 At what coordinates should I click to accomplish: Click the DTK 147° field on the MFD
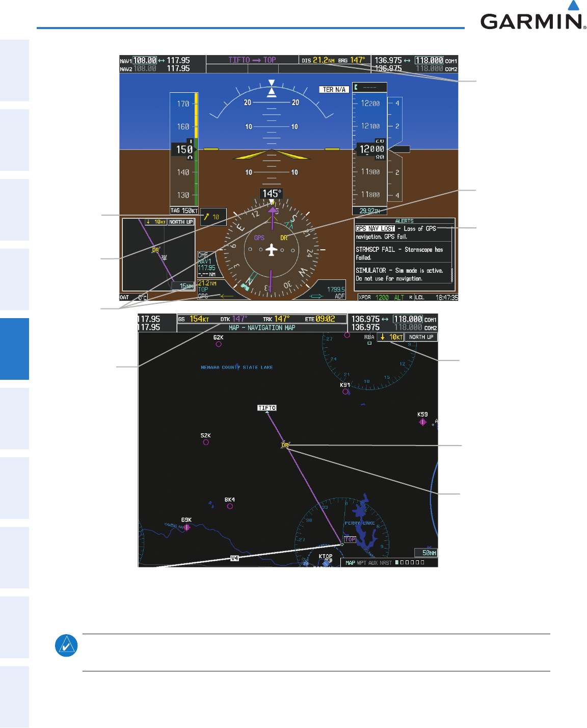pos(234,319)
